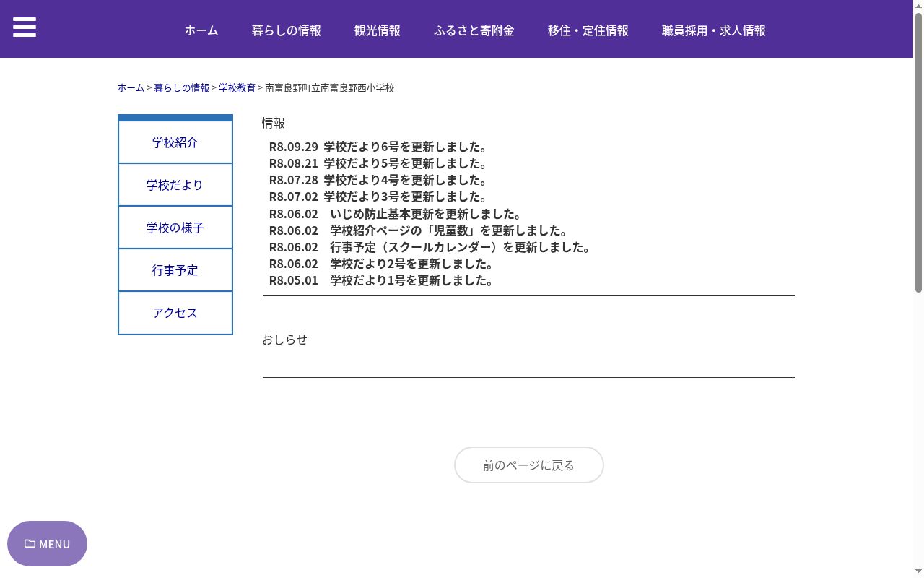Screen dimensions: 924x578
Task: Select 観光情報 in the top navigation
Action: coord(378,30)
